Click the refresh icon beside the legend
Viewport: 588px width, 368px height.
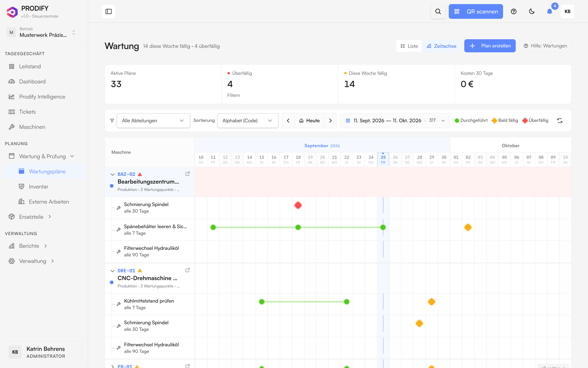(x=560, y=120)
